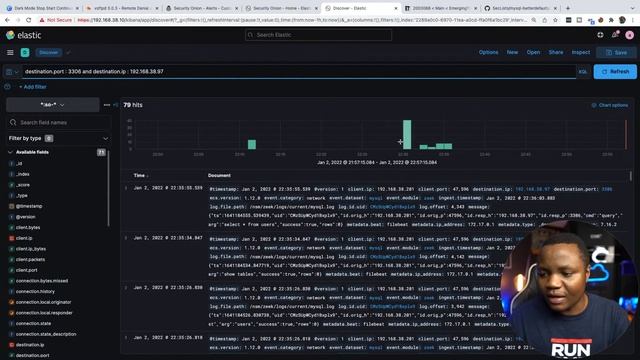Image resolution: width=640 pixels, height=360 pixels.
Task: Click the field type icon for destination.ip
Action: point(11,345)
